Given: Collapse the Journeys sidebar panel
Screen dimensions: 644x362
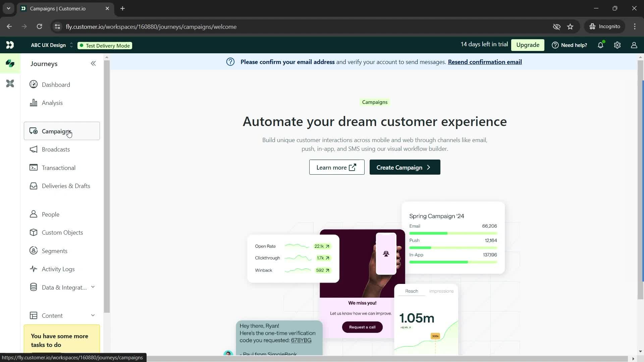Looking at the screenshot, I should click(93, 63).
